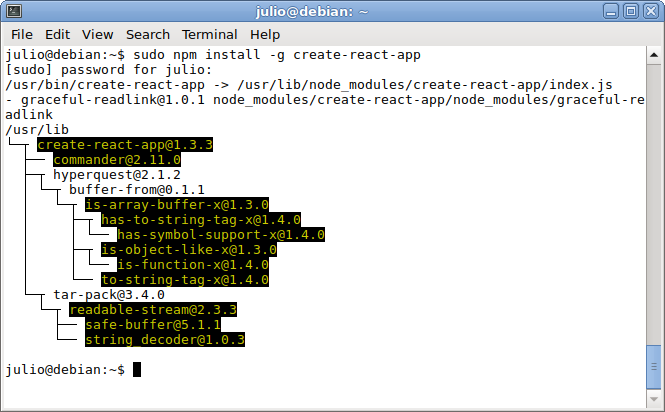Click the /usr/bin/create-react-app symlink line
This screenshot has width=665, height=412.
point(309,85)
